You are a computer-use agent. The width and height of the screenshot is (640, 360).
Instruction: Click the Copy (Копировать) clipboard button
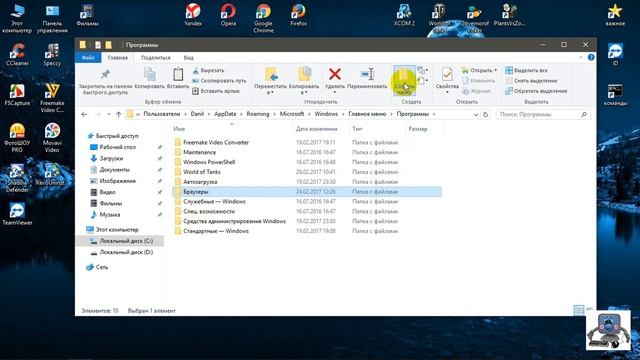pos(149,79)
